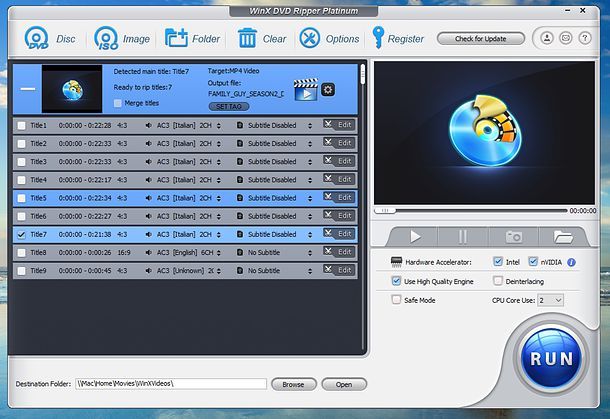
Task: Toggle Intel hardware accelerator
Action: click(x=498, y=261)
